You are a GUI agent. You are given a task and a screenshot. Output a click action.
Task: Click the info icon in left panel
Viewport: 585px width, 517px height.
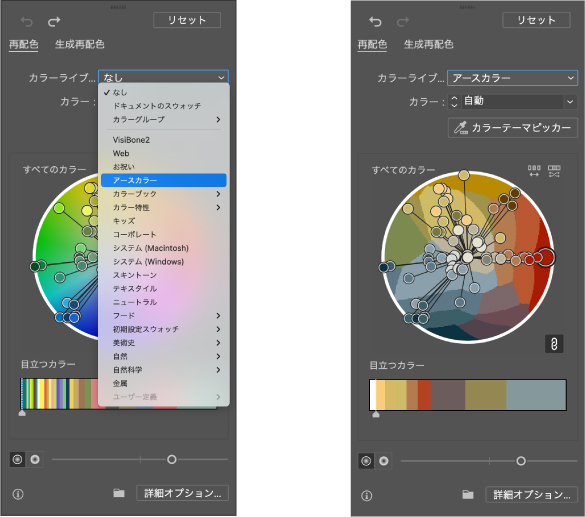tap(18, 494)
